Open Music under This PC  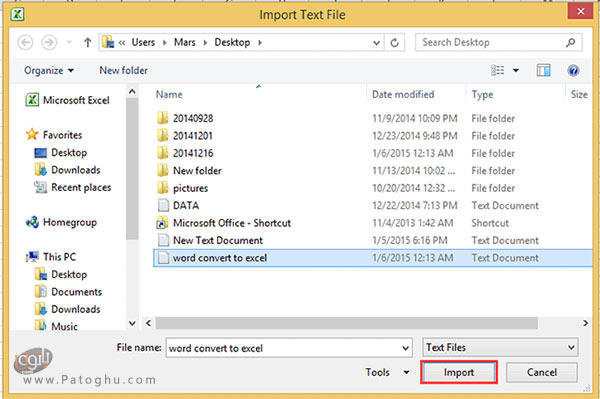click(56, 326)
